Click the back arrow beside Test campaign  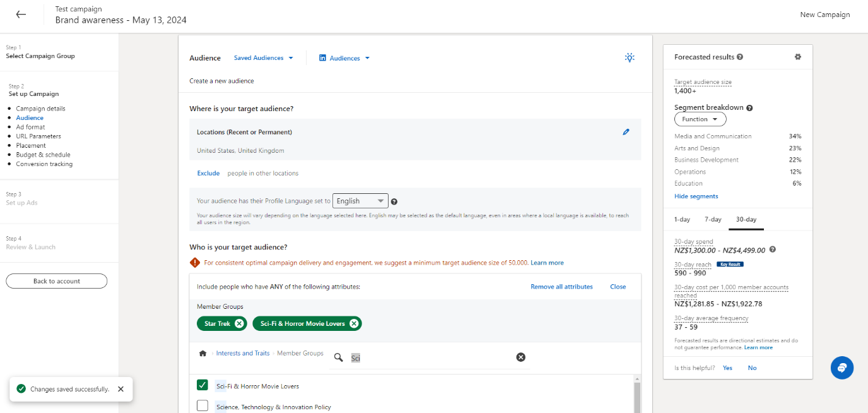[x=21, y=14]
